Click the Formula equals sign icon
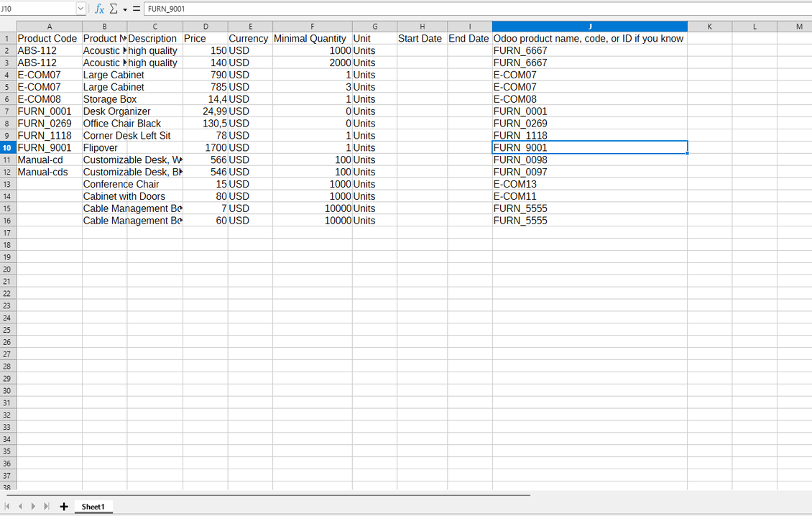 [137, 9]
